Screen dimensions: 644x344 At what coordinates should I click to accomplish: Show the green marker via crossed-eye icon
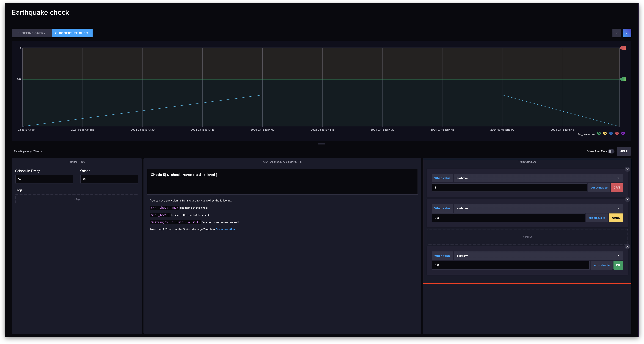pos(599,134)
